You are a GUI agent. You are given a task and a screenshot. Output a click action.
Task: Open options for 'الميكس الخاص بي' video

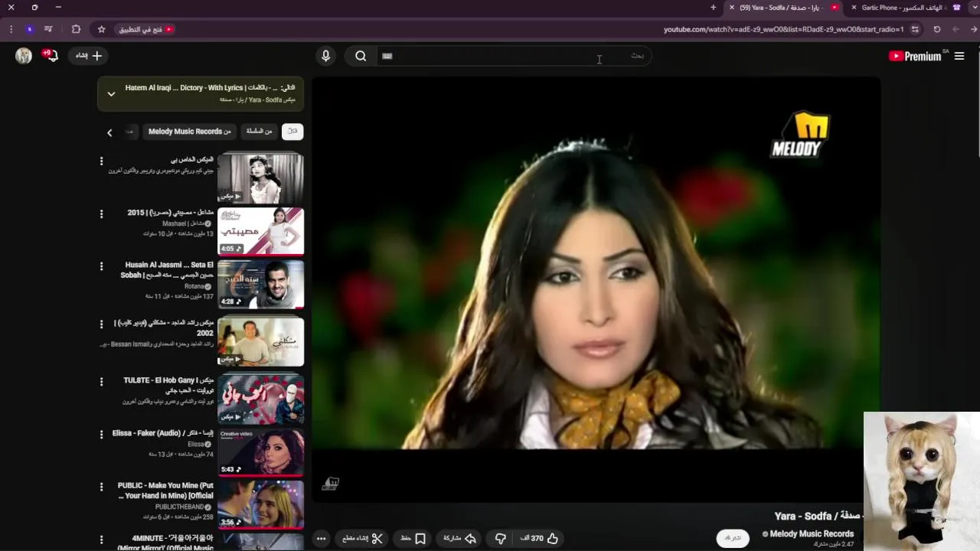click(101, 161)
